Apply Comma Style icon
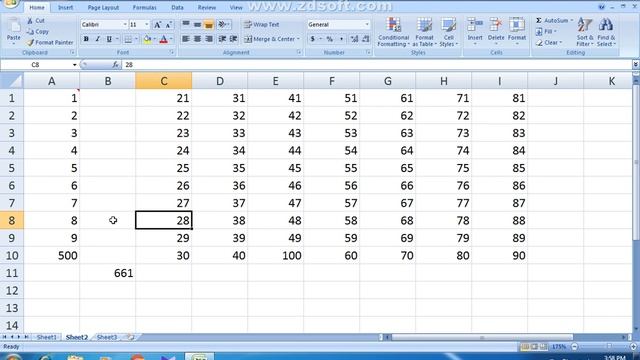The height and width of the screenshot is (360, 640). click(x=341, y=39)
